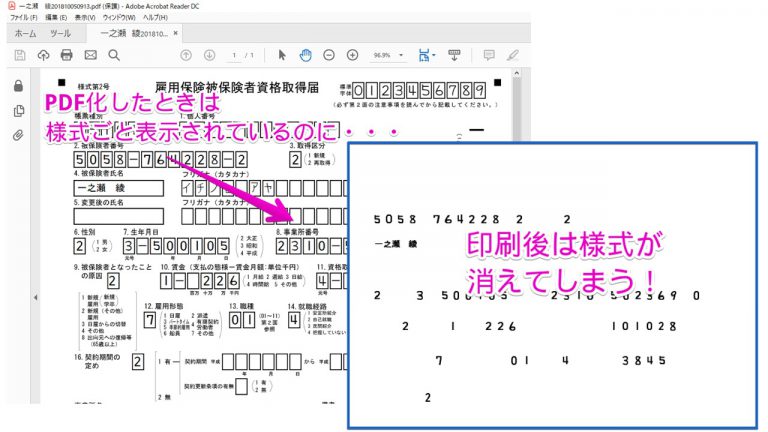This screenshot has width=768, height=432.
Task: Open the security lock panel
Action: pyautogui.click(x=19, y=86)
